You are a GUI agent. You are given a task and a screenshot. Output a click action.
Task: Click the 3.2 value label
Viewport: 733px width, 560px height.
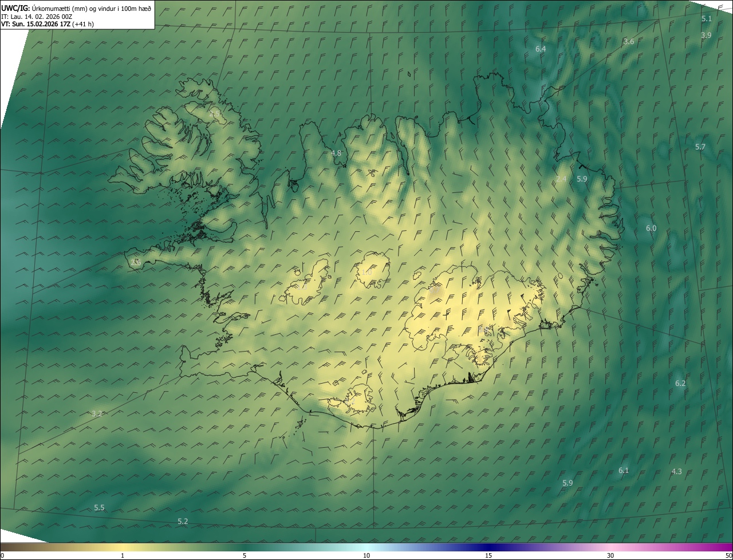click(x=97, y=413)
